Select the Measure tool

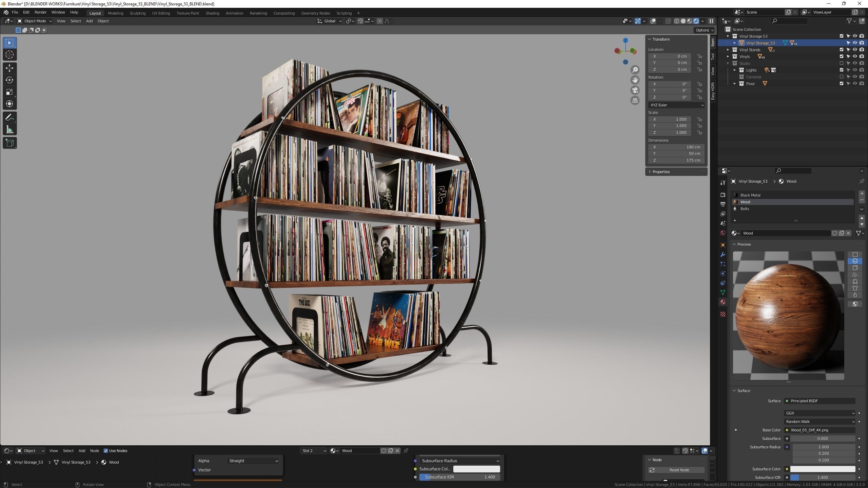[x=9, y=129]
